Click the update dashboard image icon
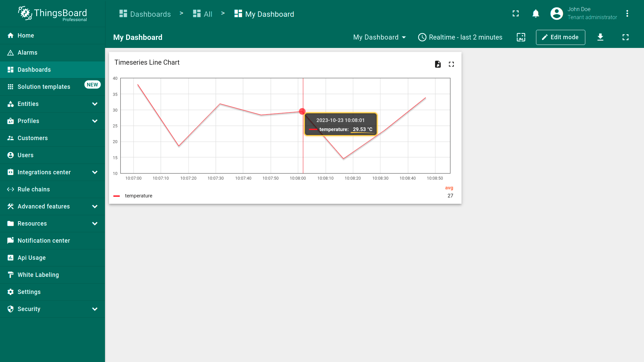The height and width of the screenshot is (362, 644). point(521,37)
